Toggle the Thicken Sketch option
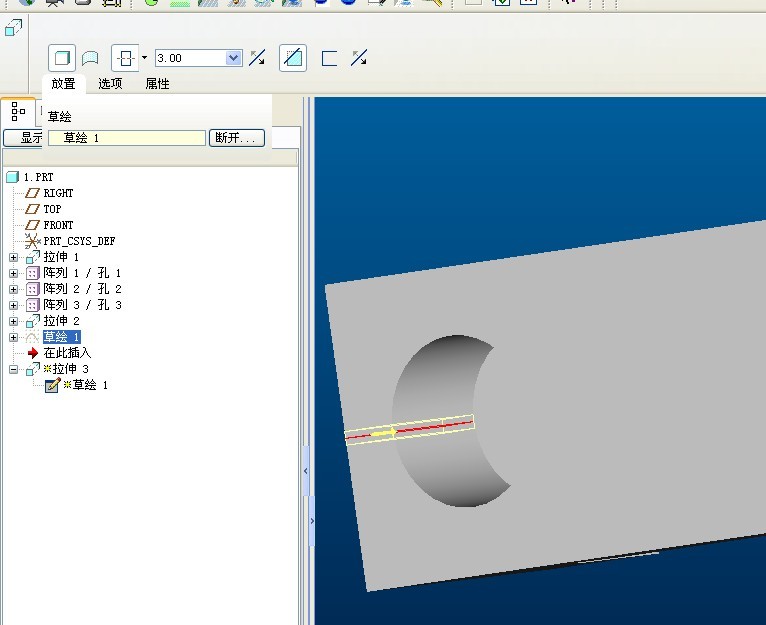 click(329, 59)
